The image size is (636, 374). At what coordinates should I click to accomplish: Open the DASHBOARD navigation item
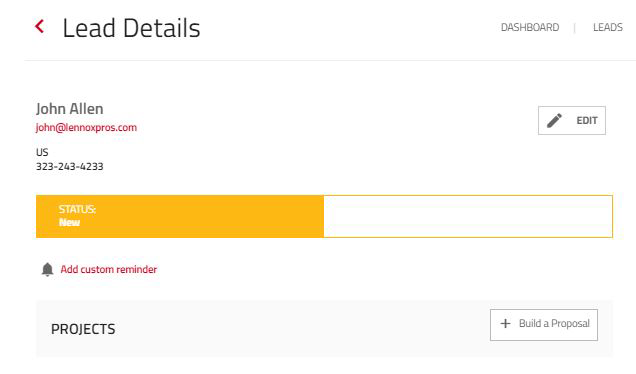click(530, 27)
